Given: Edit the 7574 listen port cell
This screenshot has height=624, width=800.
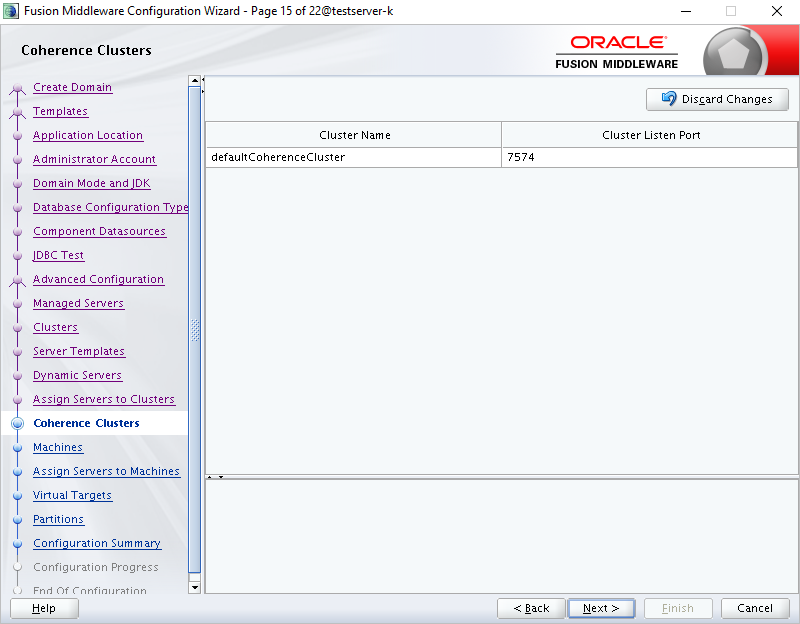Looking at the screenshot, I should (x=649, y=157).
